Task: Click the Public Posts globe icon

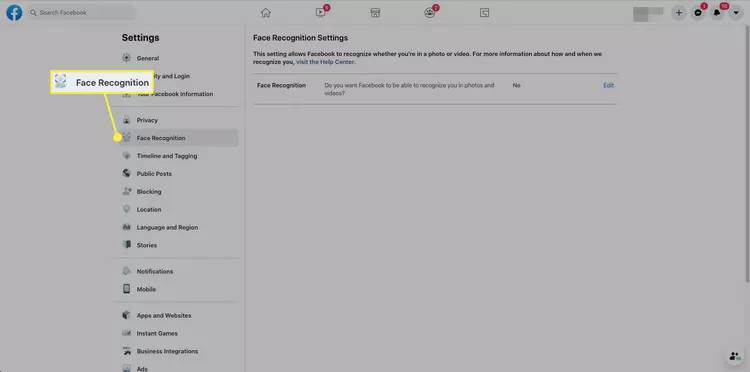Action: click(126, 174)
